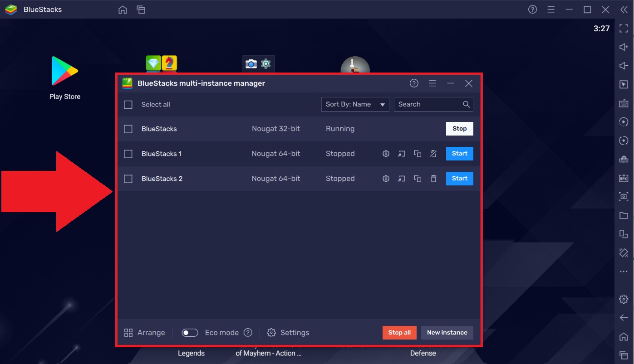Open BlueStacks settings gear in the sidebar

click(x=624, y=299)
